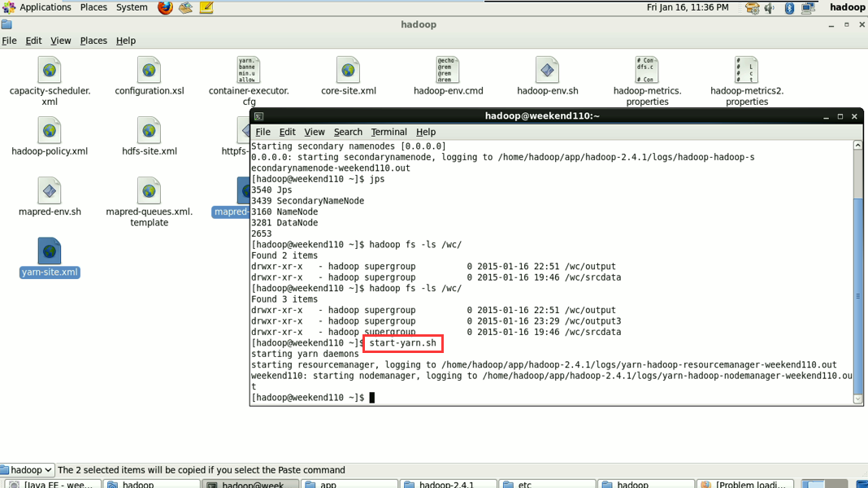Select hadoop-metrics.properties file icon
The image size is (868, 488).
[647, 70]
